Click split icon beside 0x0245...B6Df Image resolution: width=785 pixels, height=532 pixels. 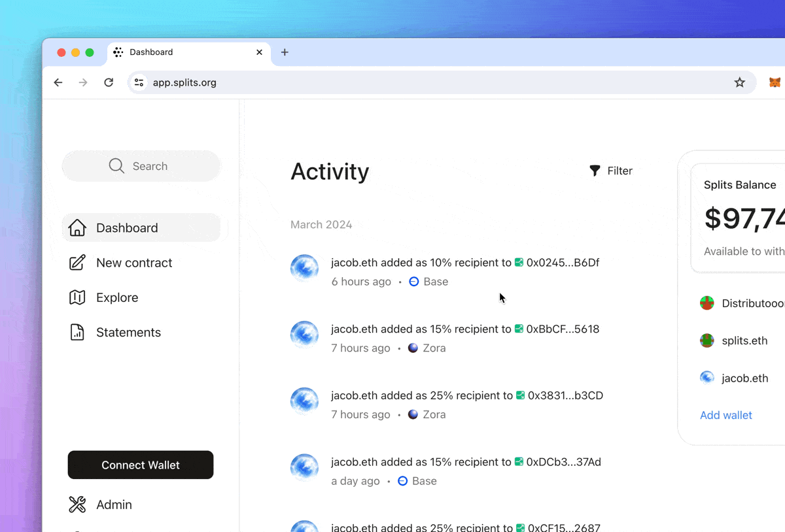[x=519, y=263]
